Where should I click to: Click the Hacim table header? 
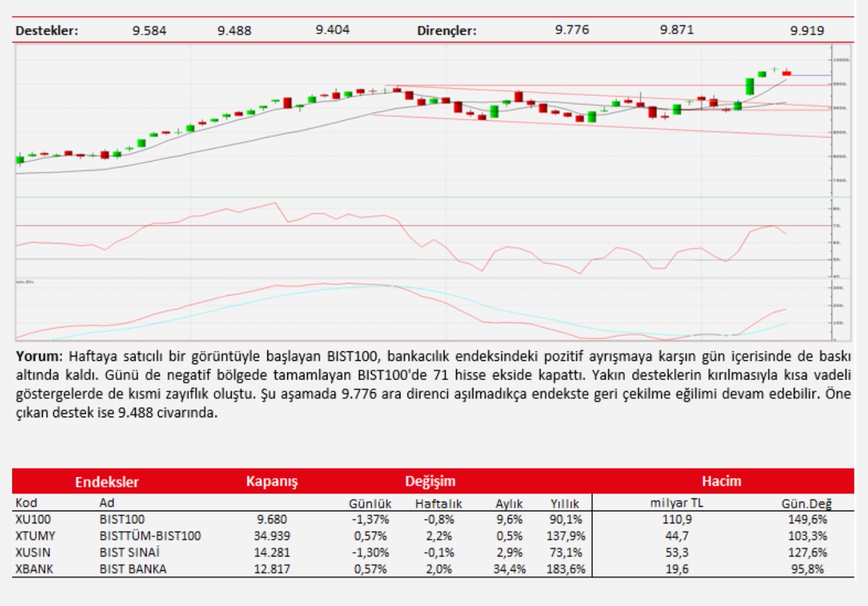pyautogui.click(x=722, y=481)
